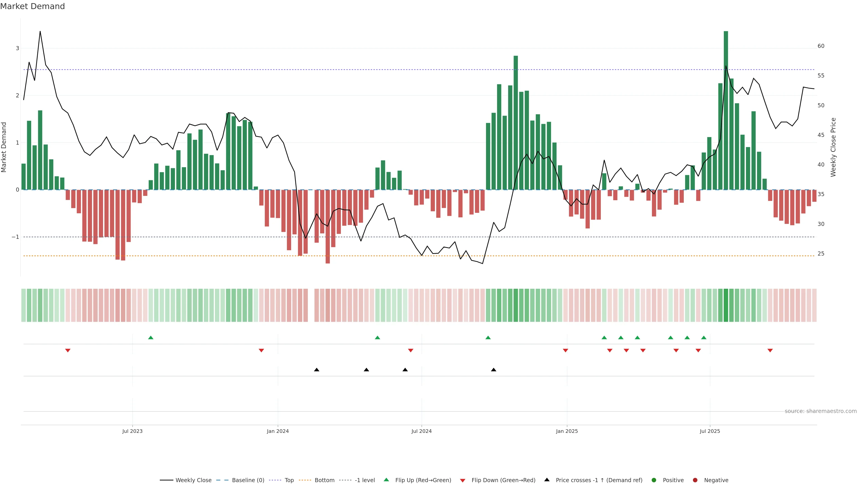Screen dimensions: 868x488
Task: Click the black Price crosses -1 legend triangle
Action: [547, 480]
